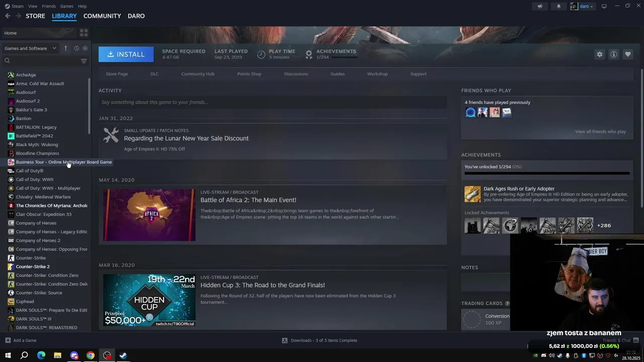Toggle sort by recent activity clock icon
The height and width of the screenshot is (362, 644).
[x=76, y=48]
